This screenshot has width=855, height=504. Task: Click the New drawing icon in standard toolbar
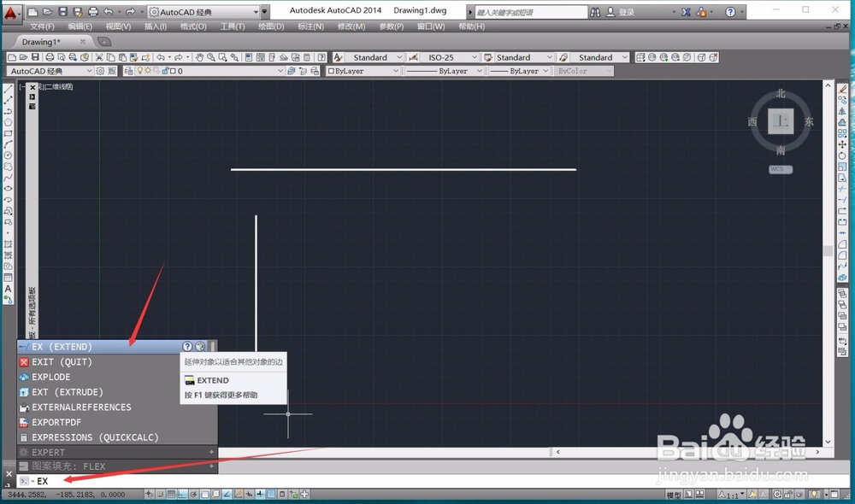click(x=12, y=57)
